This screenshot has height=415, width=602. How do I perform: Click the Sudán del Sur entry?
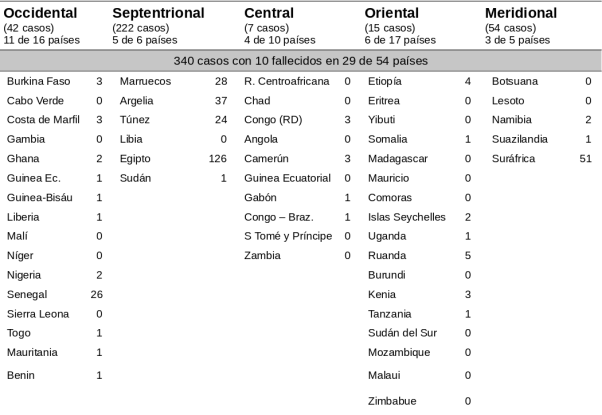pyautogui.click(x=402, y=333)
